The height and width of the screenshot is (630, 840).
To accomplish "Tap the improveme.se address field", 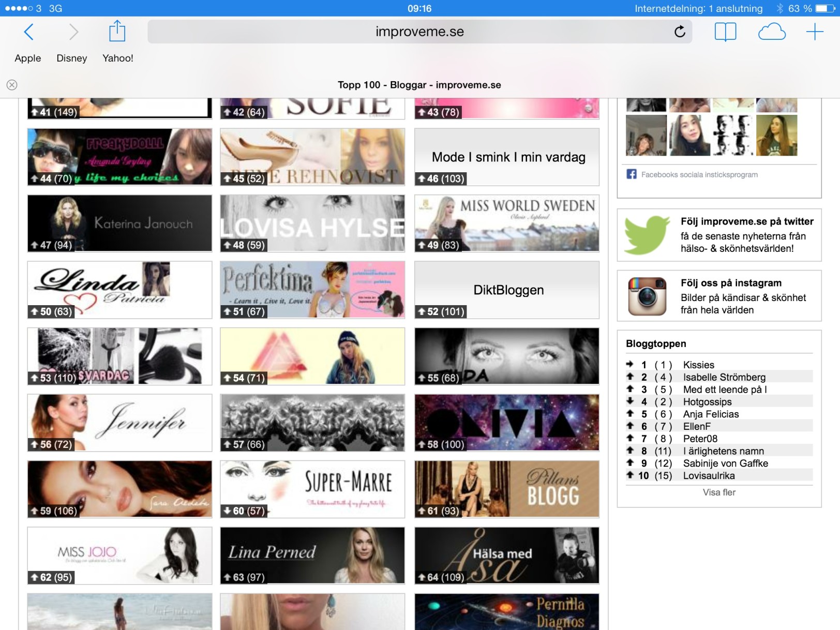I will (x=419, y=32).
